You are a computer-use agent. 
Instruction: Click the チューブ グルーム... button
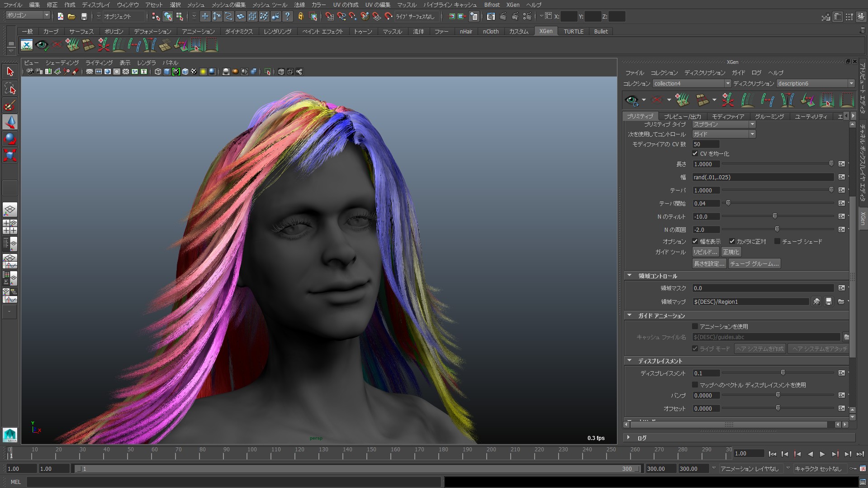[x=754, y=263]
